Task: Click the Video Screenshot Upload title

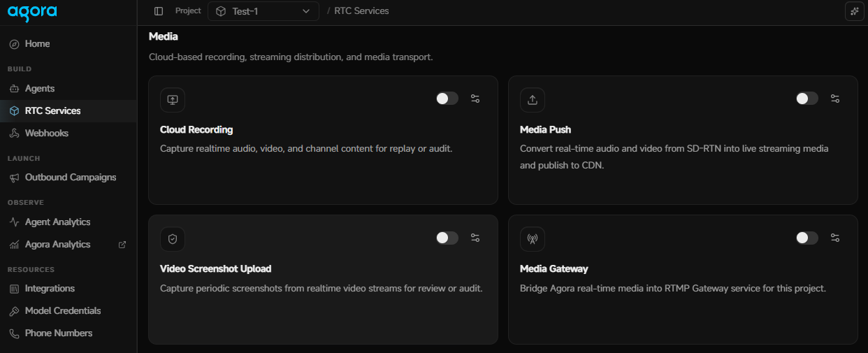Action: [215, 269]
